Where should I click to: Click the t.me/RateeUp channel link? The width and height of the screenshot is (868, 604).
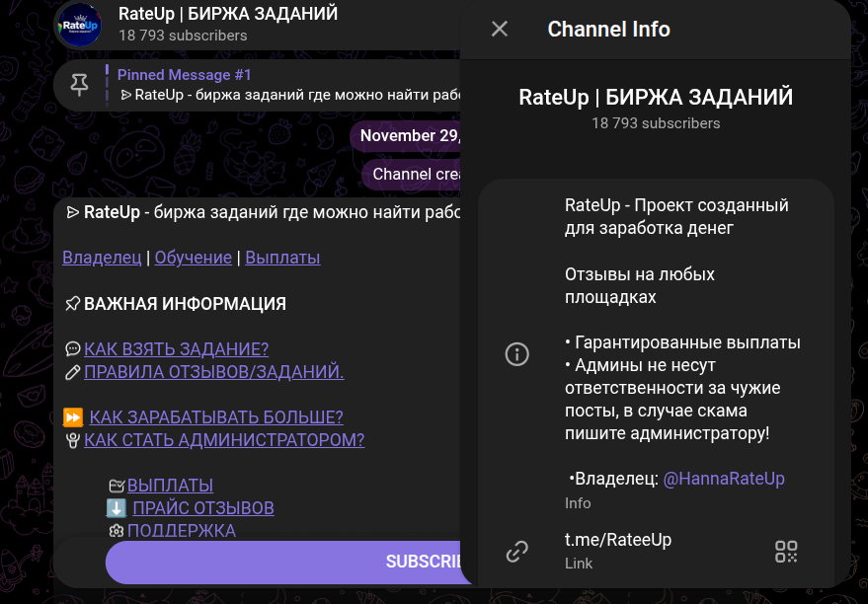coord(618,539)
